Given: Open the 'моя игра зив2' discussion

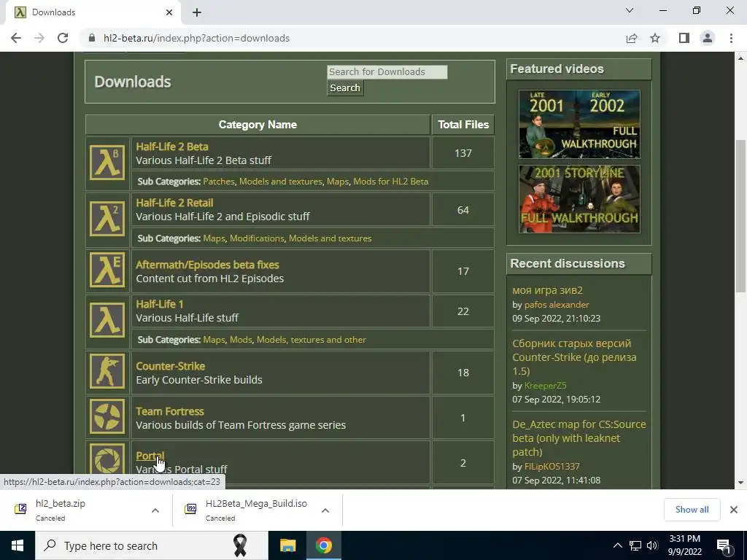Looking at the screenshot, I should pos(547,290).
